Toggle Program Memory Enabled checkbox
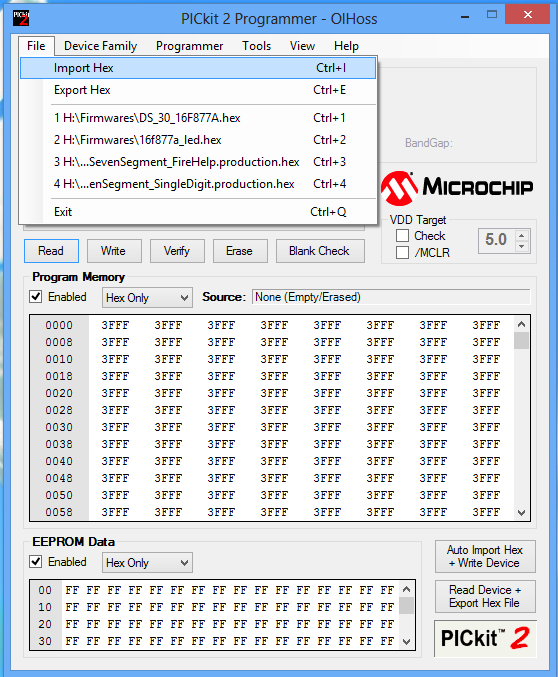The height and width of the screenshot is (677, 558). tap(36, 297)
